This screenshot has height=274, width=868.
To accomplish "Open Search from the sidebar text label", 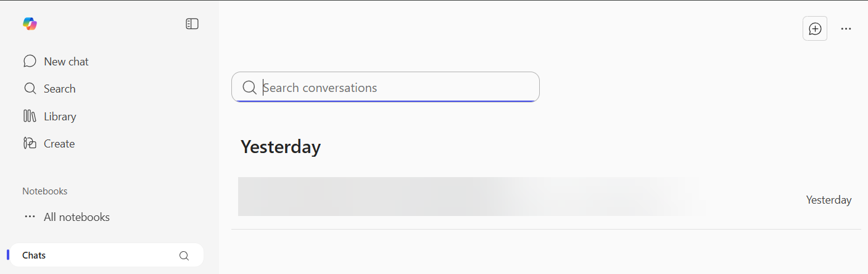I will pos(59,89).
